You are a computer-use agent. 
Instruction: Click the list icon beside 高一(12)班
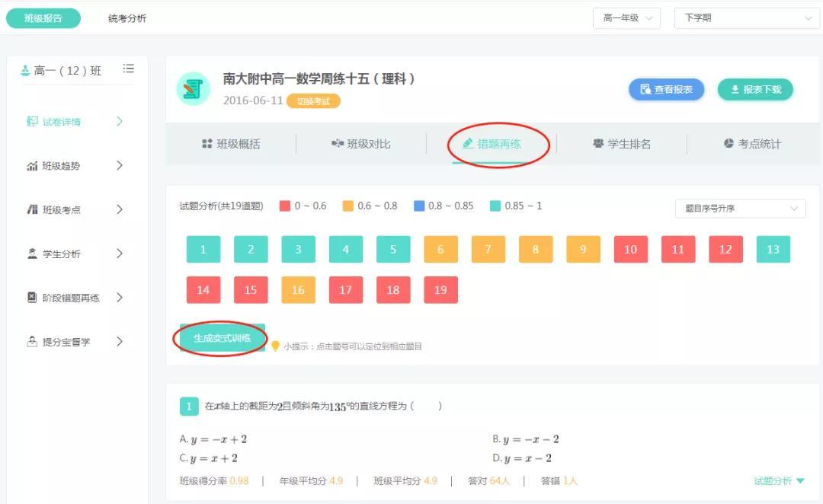[x=129, y=69]
